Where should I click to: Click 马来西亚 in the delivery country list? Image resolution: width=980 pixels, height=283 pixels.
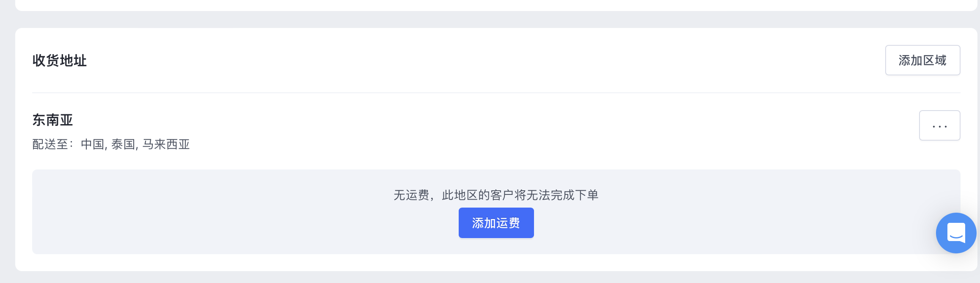point(166,144)
